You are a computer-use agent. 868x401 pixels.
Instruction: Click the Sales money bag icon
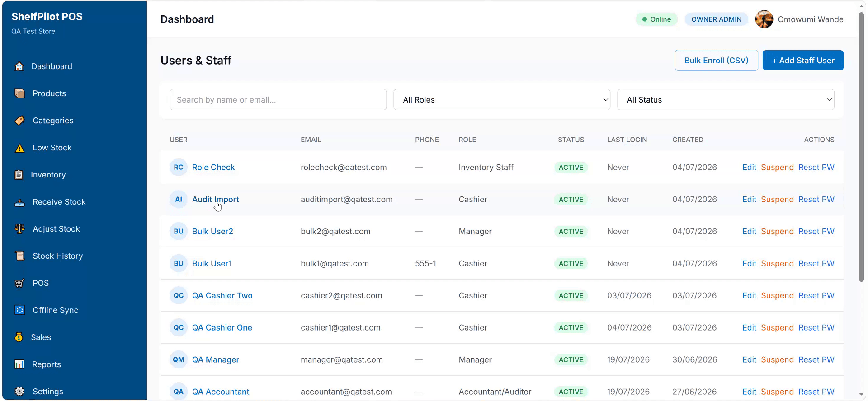[19, 337]
